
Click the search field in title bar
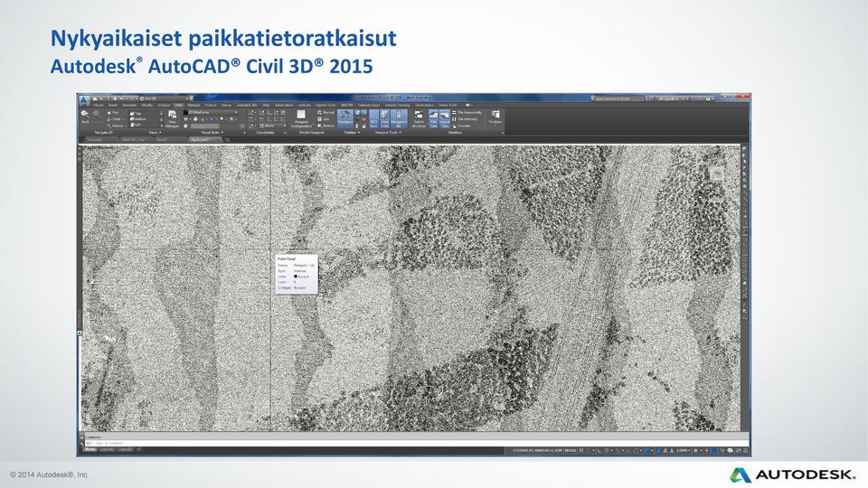[618, 99]
